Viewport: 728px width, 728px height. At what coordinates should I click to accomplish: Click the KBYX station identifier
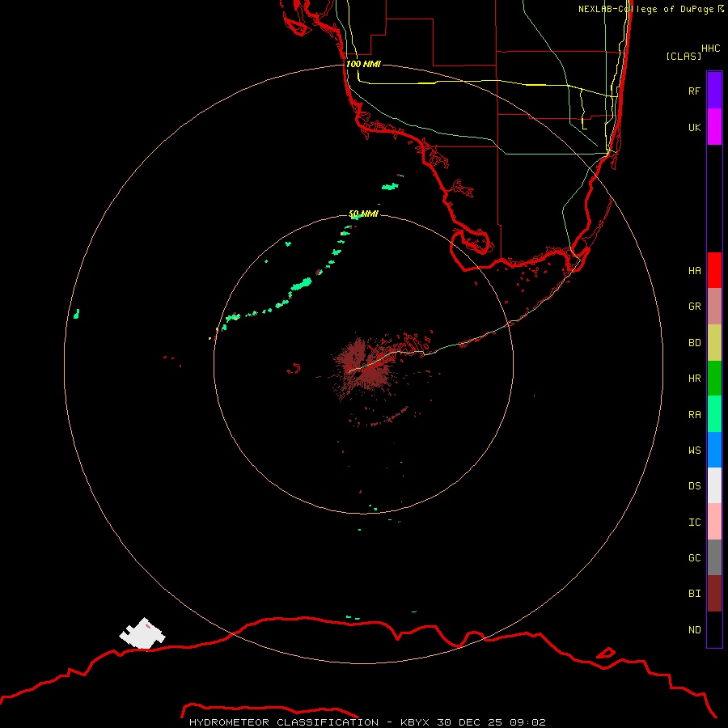[415, 722]
